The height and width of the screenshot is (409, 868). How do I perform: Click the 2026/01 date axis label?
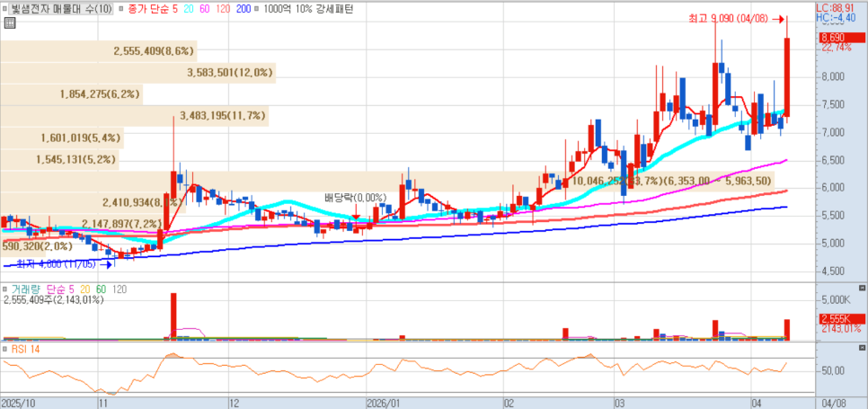click(x=383, y=402)
